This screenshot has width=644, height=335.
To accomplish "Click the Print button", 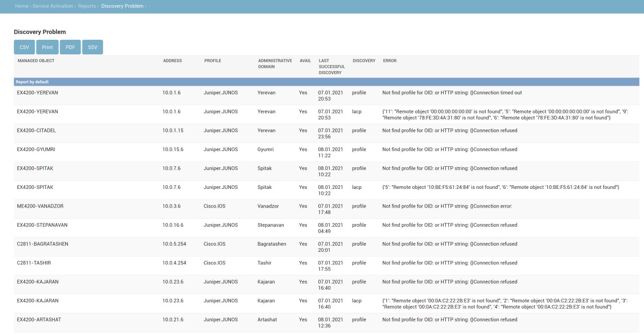I will [47, 47].
